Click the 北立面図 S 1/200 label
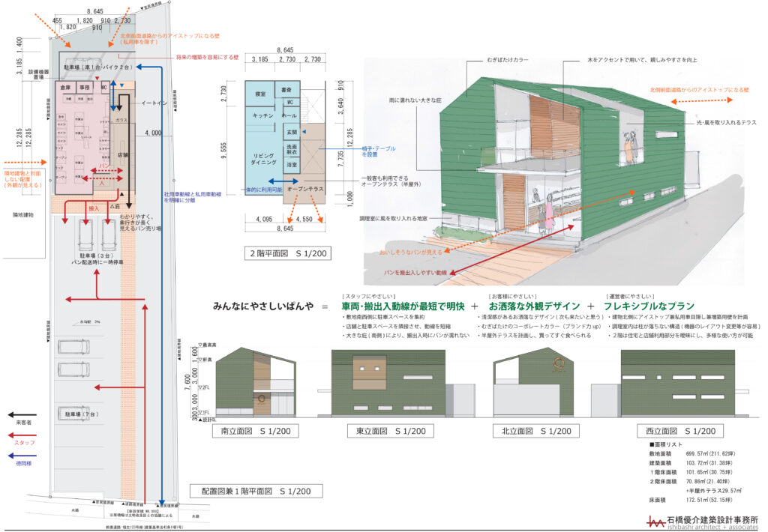The width and height of the screenshot is (768, 532). point(536,431)
